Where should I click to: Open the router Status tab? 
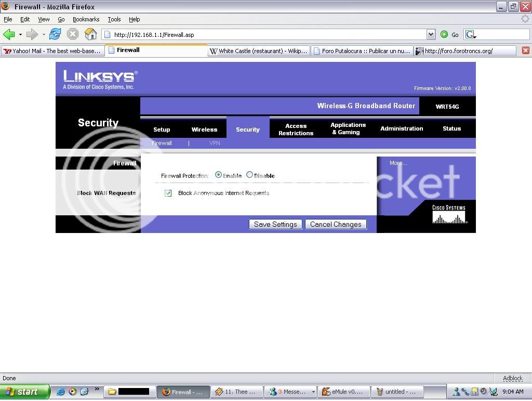coord(451,128)
